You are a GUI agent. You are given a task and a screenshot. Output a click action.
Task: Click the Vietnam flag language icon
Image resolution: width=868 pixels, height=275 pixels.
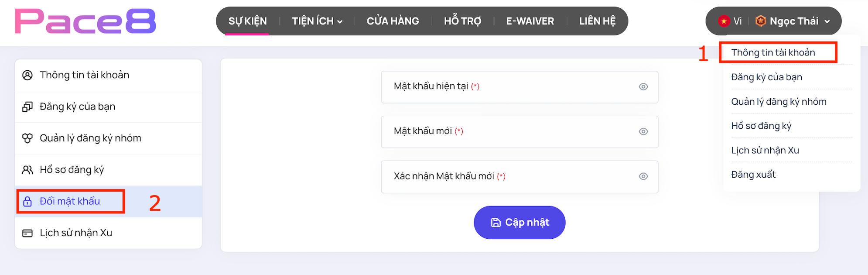pyautogui.click(x=724, y=21)
